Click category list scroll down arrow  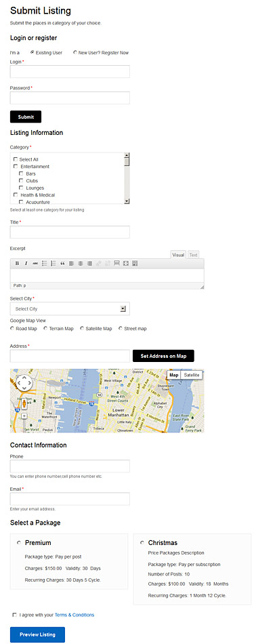point(127,201)
